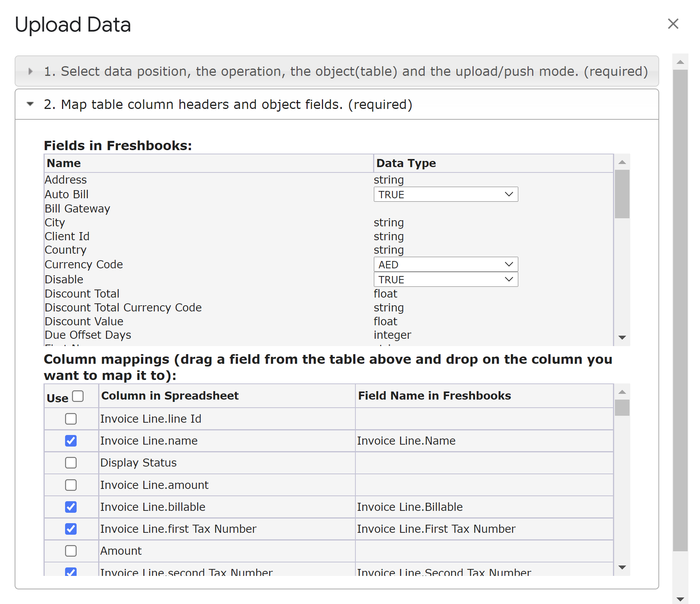This screenshot has height=604, width=700.
Task: Click the mapped Invoice Line.Name Freshbooks field
Action: pos(484,441)
